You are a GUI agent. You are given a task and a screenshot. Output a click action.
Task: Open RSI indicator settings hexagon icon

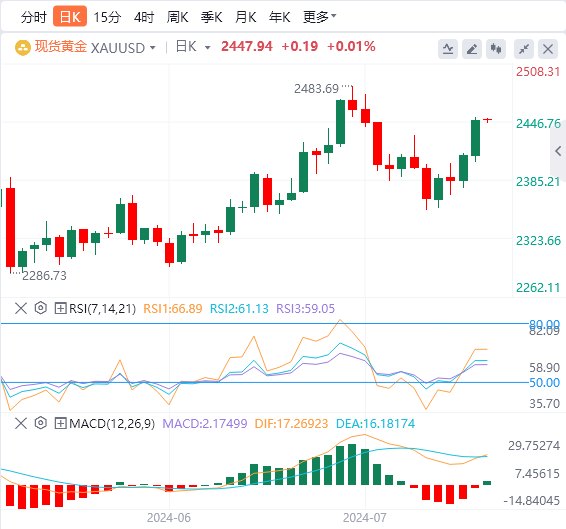tap(40, 308)
